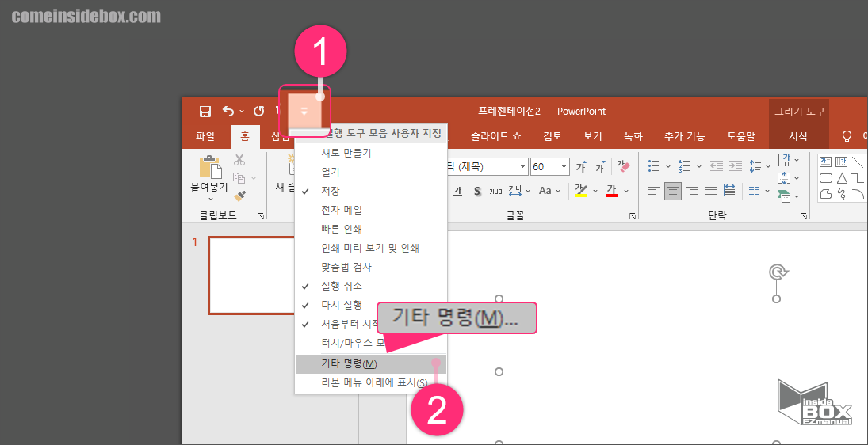Open the 서식 drawing tools tab
The image size is (868, 445).
click(798, 136)
